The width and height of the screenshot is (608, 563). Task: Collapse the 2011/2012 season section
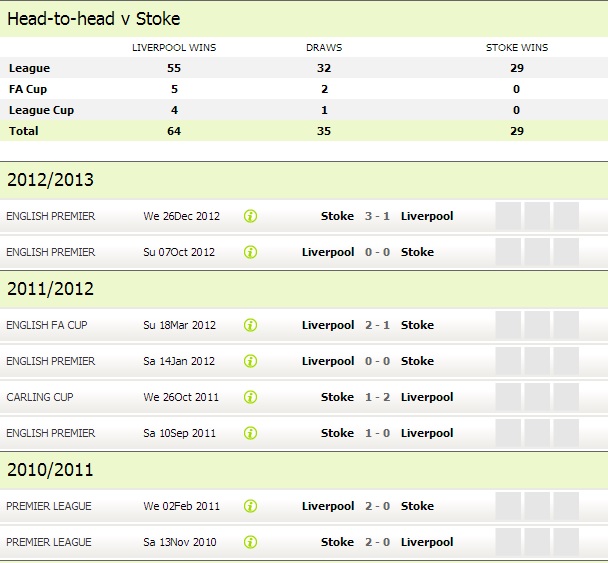tap(50, 289)
